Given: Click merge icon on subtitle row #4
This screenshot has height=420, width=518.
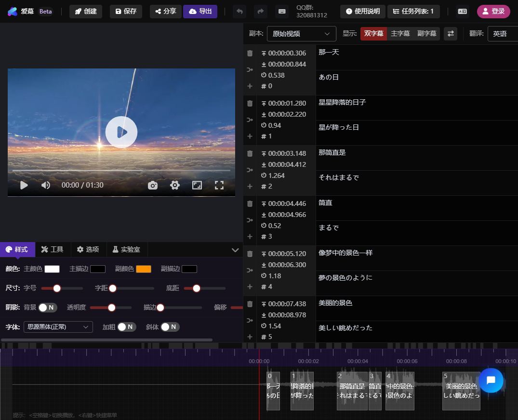Looking at the screenshot, I should (x=250, y=270).
